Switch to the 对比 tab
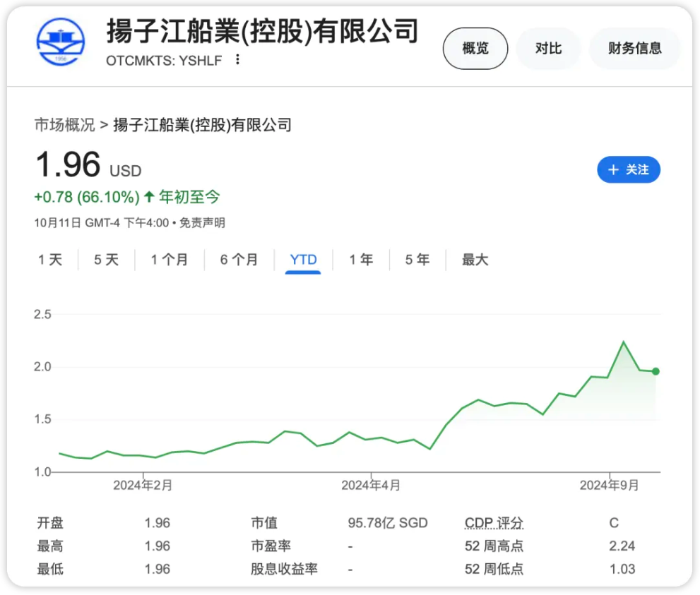 (548, 48)
